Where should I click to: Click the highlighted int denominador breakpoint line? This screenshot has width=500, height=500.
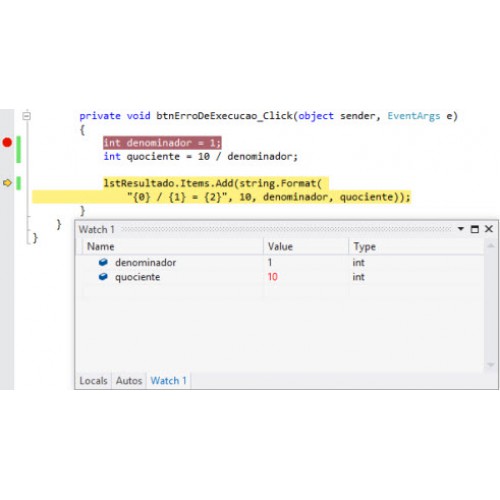[162, 143]
